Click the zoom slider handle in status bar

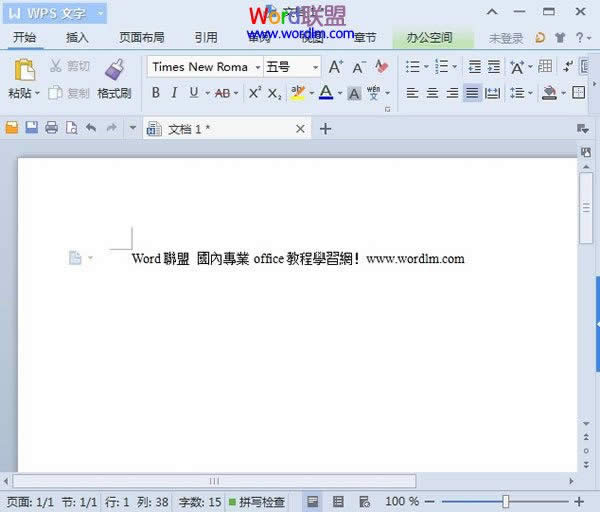[x=506, y=501]
